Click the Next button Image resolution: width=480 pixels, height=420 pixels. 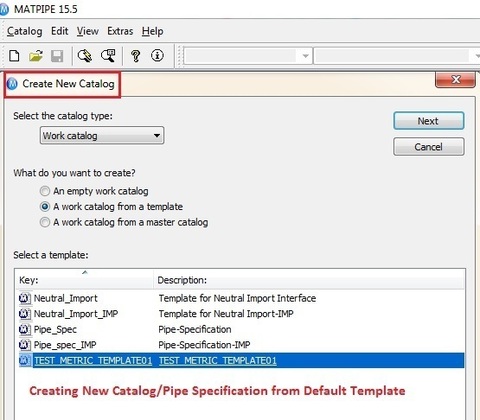coord(429,121)
